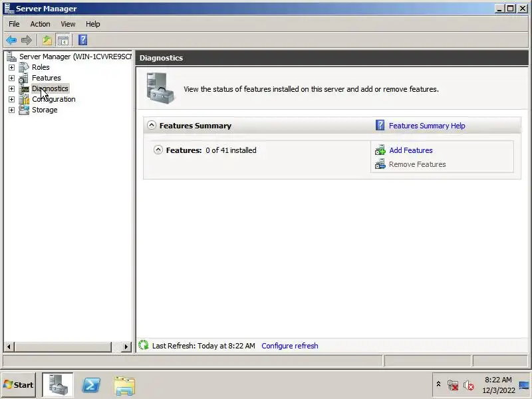
Task: Click the toolbox server icon in Diagnostics header
Action: click(160, 88)
